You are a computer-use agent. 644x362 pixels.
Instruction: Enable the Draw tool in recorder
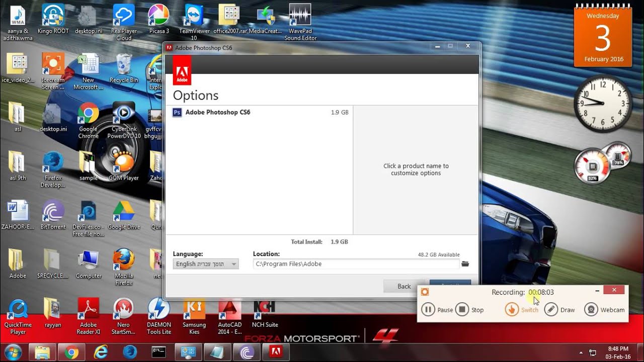[x=559, y=310]
